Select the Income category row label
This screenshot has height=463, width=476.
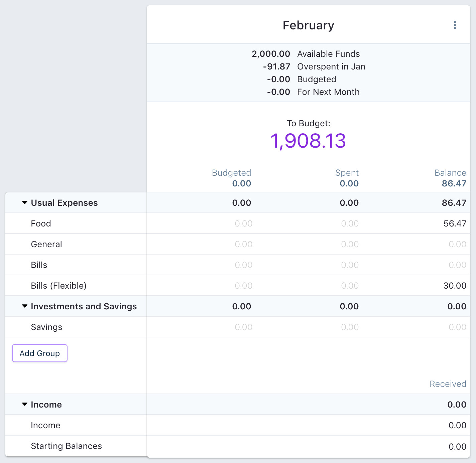point(45,425)
